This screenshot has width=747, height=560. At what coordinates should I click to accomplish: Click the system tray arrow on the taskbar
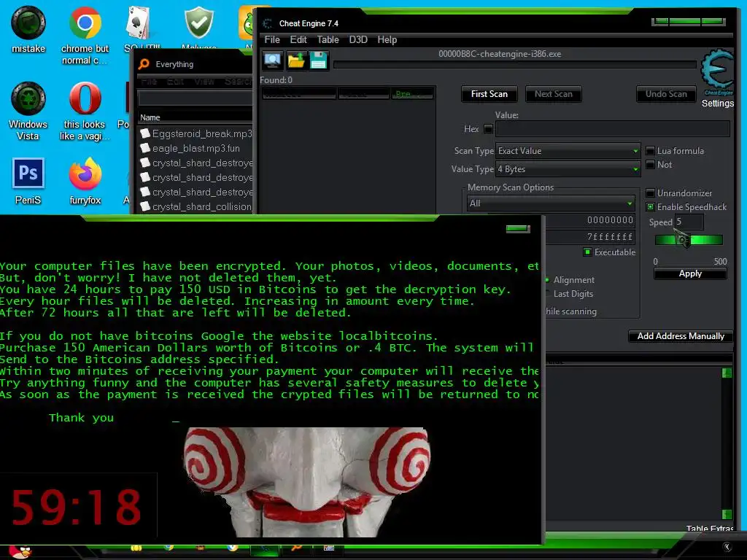pyautogui.click(x=727, y=547)
